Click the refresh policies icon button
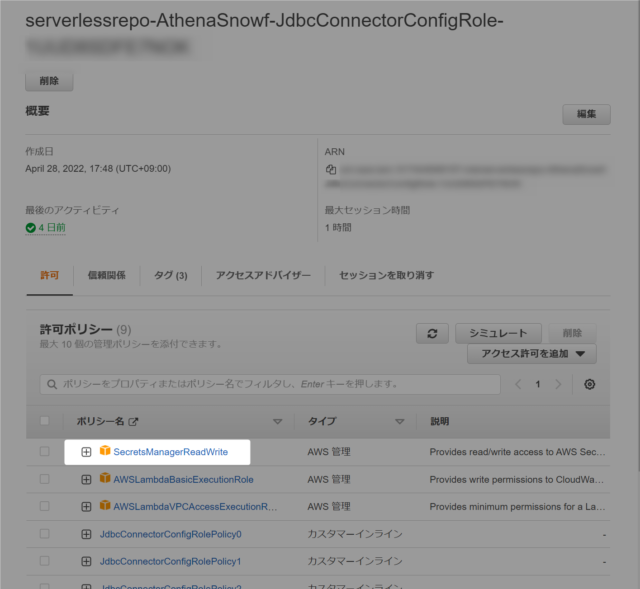This screenshot has height=589, width=640. [x=432, y=333]
